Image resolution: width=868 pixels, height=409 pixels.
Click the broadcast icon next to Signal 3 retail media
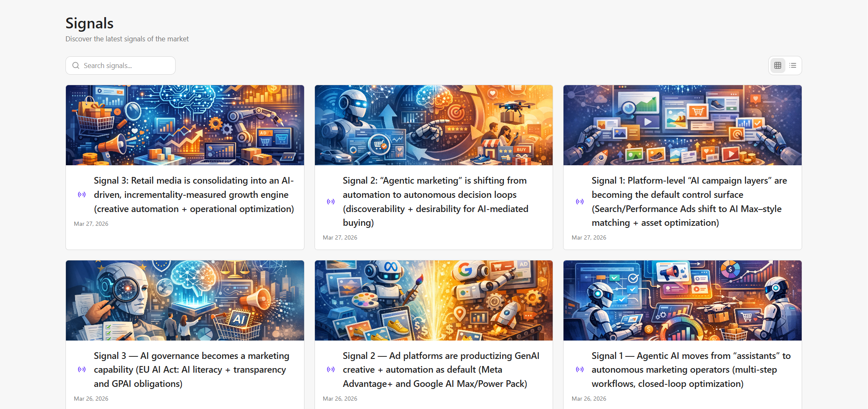[81, 194]
